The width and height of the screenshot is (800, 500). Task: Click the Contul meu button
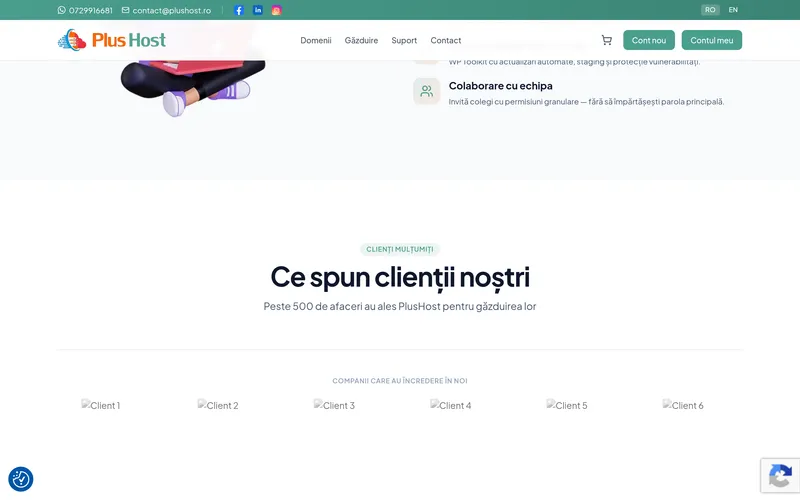(712, 40)
